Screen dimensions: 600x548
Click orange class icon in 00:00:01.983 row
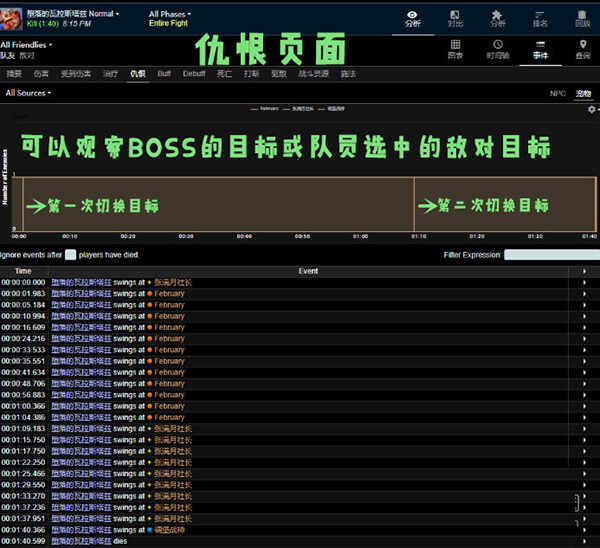150,294
